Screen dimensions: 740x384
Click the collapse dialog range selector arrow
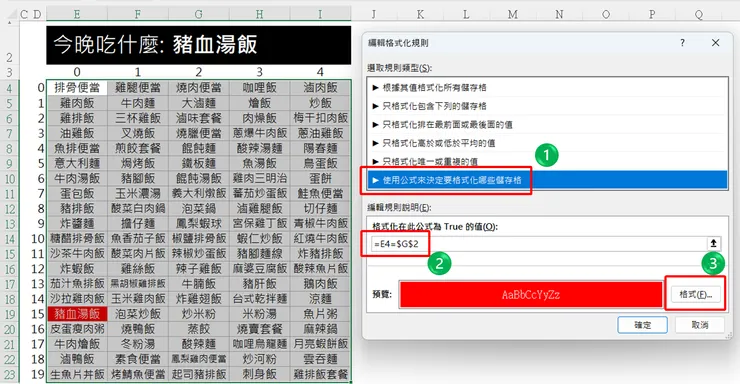(x=713, y=243)
